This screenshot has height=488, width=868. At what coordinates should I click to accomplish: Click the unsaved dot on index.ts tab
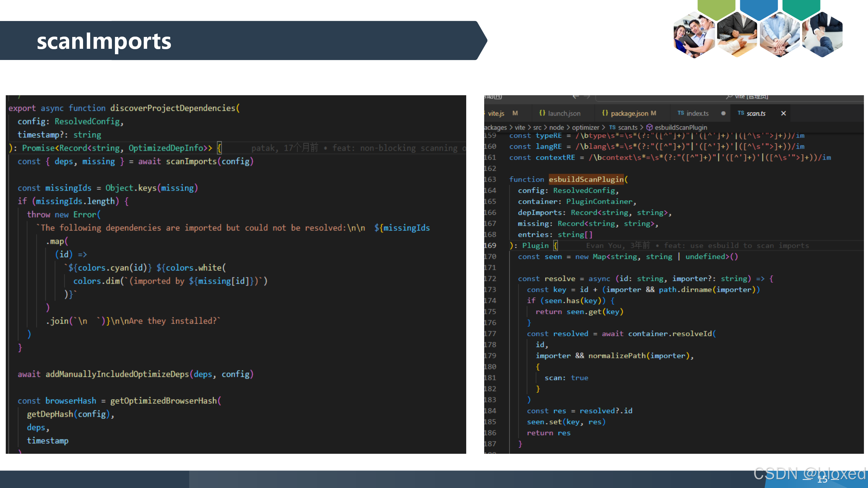click(723, 114)
